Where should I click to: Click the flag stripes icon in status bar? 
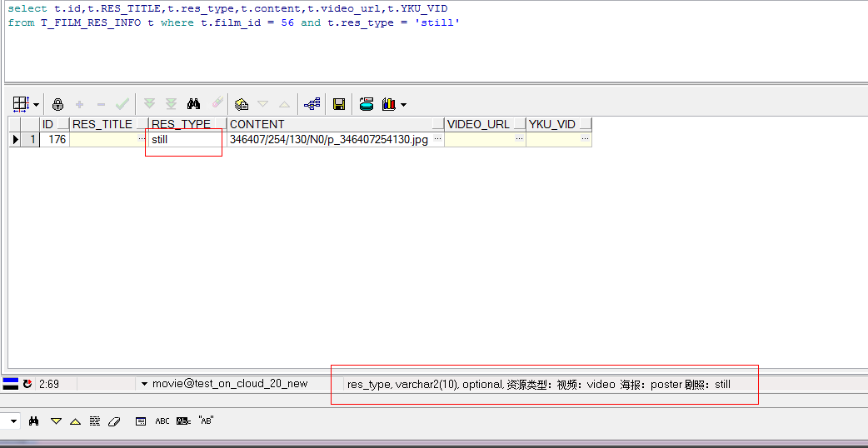tap(10, 383)
